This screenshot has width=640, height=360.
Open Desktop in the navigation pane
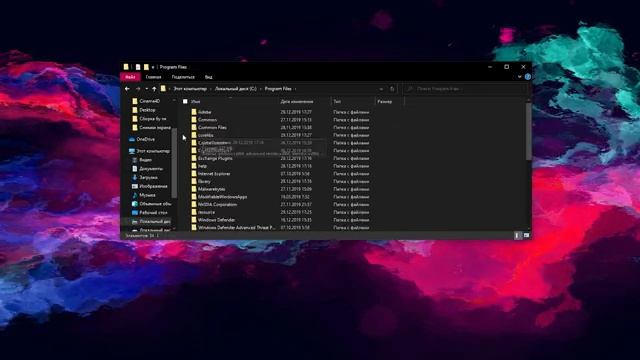pos(147,110)
